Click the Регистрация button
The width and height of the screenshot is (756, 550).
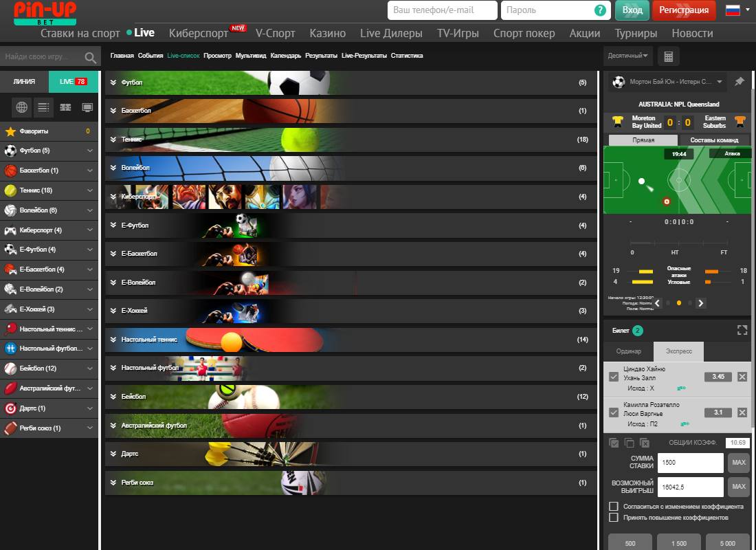click(684, 10)
